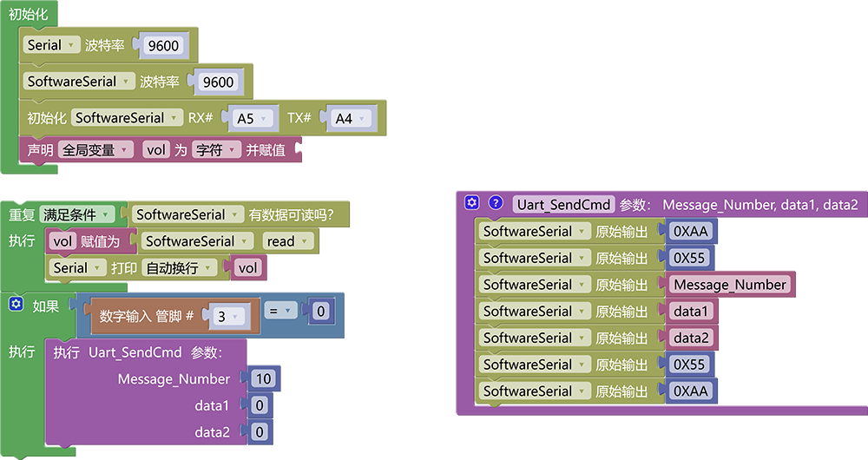
Task: Open the digital input pin 3 dropdown
Action: pyautogui.click(x=228, y=317)
